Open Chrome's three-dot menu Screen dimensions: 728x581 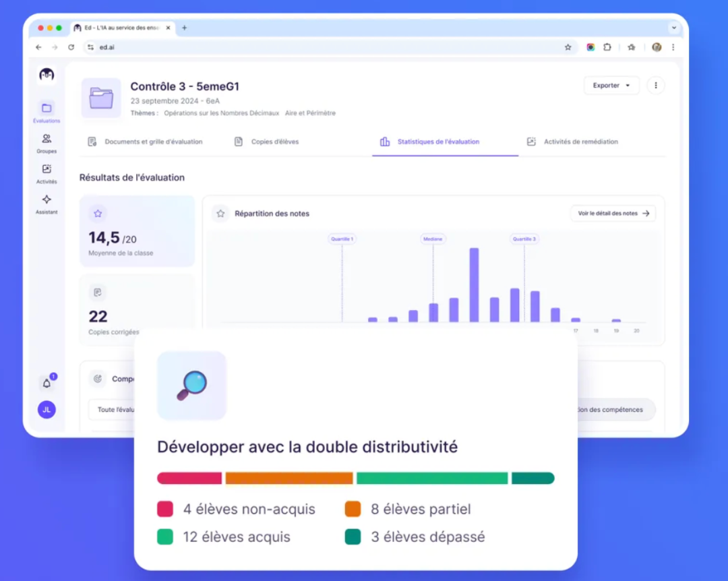(x=673, y=47)
